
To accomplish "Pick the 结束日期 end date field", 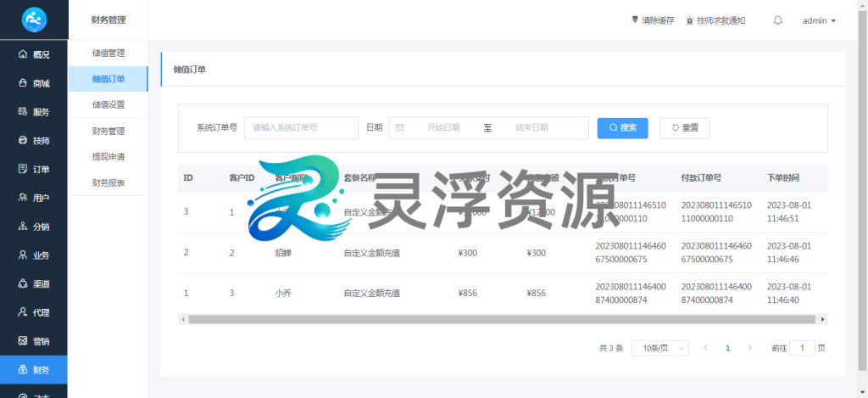I will [531, 127].
